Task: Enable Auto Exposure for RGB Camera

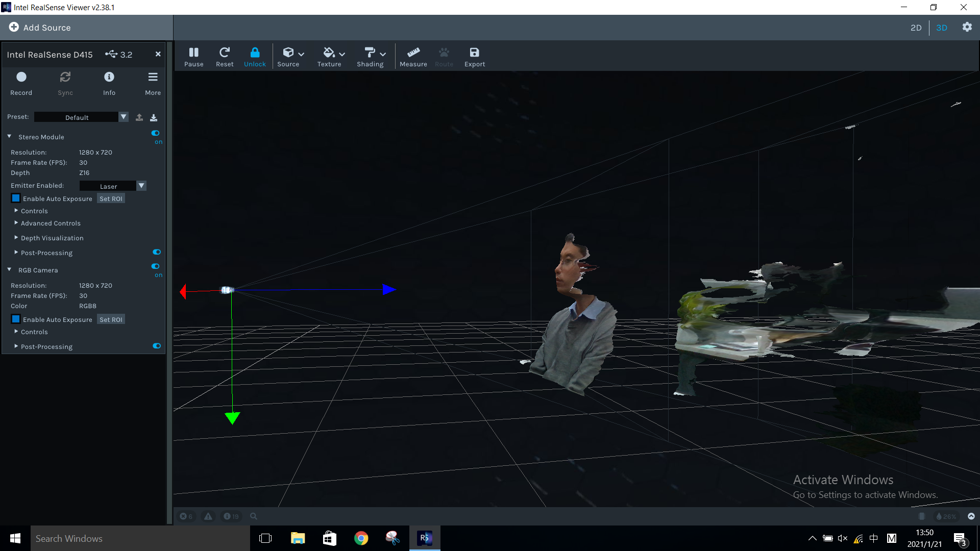Action: (16, 319)
